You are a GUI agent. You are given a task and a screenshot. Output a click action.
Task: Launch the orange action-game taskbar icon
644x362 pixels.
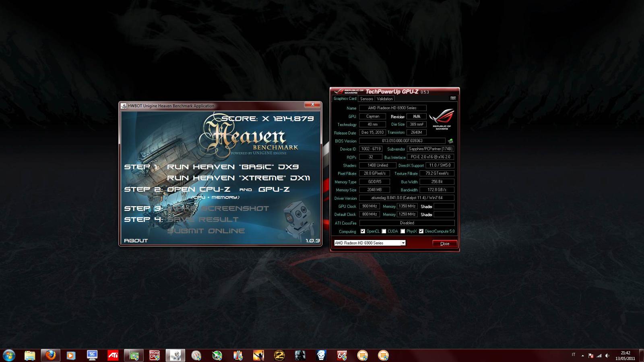coord(258,355)
